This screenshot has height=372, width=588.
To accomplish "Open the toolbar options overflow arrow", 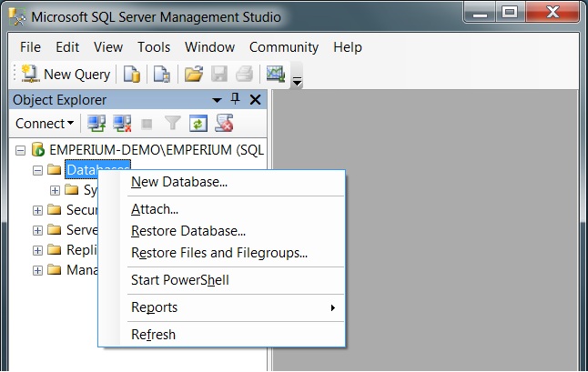I will (297, 80).
